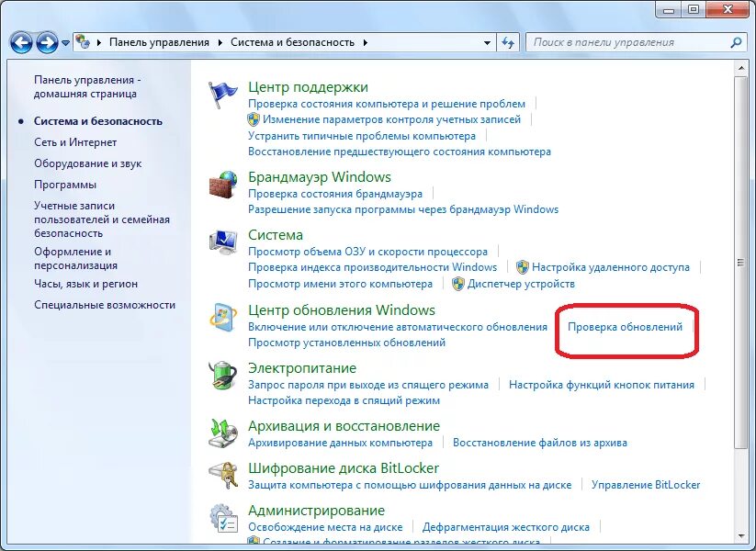Image resolution: width=756 pixels, height=551 pixels.
Task: Open Часы, язык и регион category
Action: pyautogui.click(x=85, y=284)
